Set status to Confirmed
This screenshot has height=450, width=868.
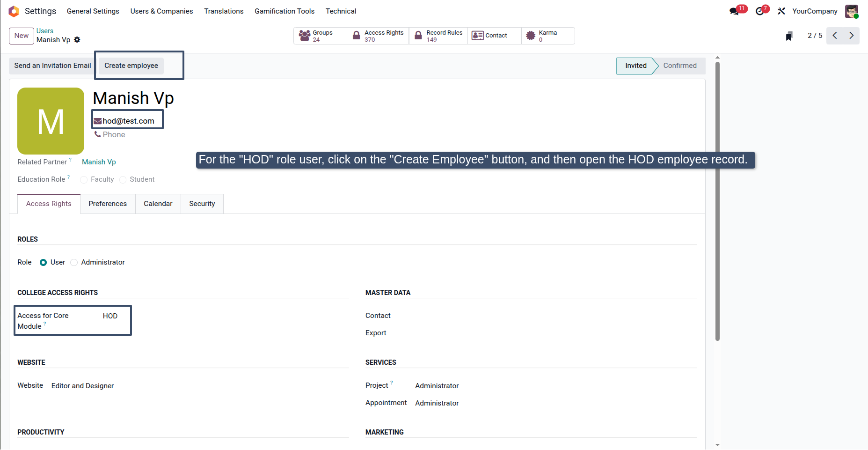tap(679, 66)
